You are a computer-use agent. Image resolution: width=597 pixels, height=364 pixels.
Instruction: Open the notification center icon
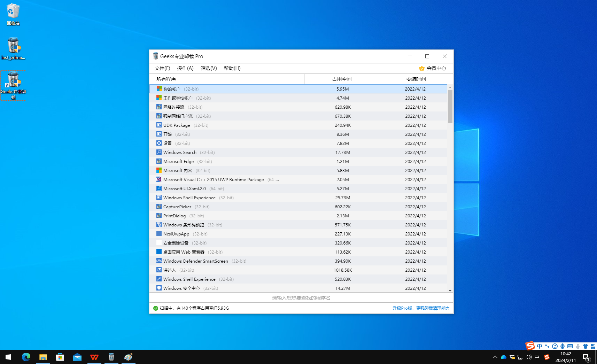[586, 357]
